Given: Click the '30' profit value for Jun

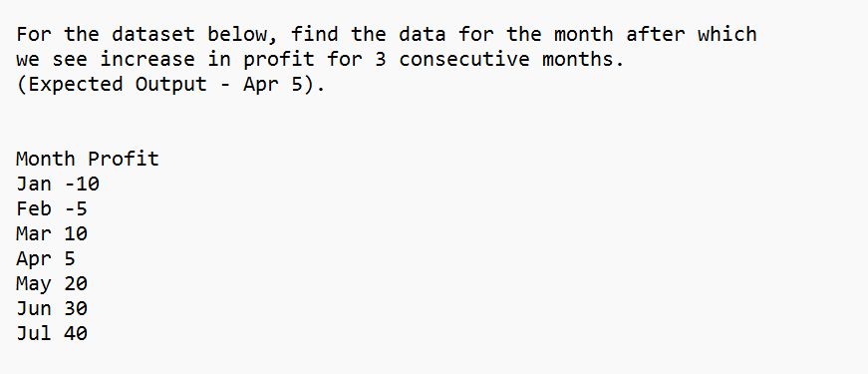Looking at the screenshot, I should click(76, 308).
